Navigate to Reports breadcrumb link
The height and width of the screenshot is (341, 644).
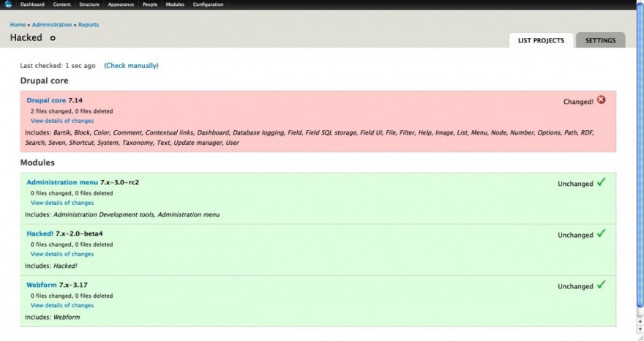(x=89, y=25)
